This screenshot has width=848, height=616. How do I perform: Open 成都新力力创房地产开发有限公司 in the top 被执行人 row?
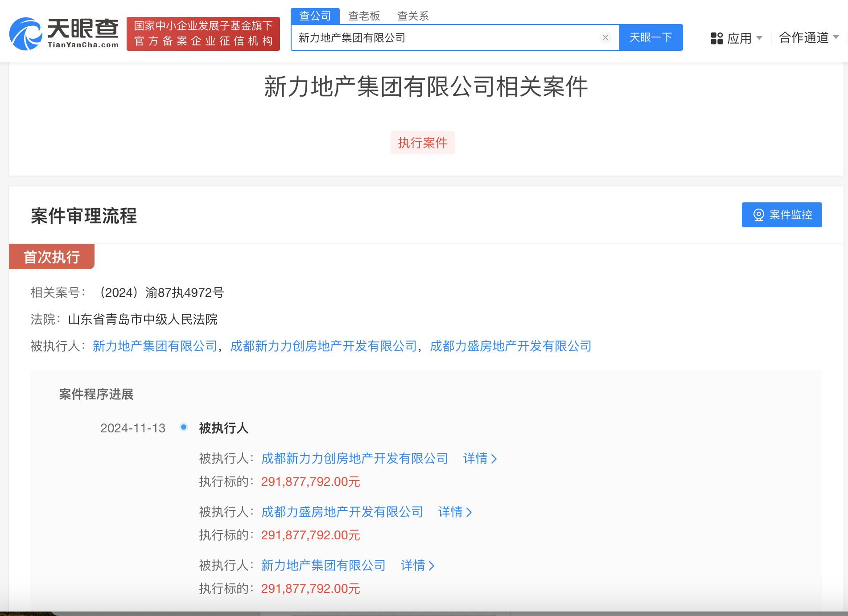click(323, 346)
